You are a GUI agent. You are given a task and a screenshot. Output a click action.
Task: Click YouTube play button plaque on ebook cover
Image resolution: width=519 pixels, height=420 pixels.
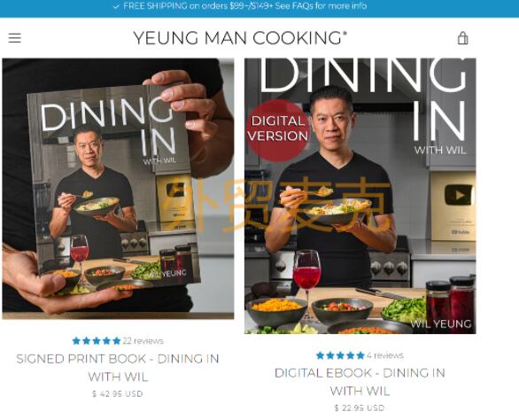click(x=459, y=195)
